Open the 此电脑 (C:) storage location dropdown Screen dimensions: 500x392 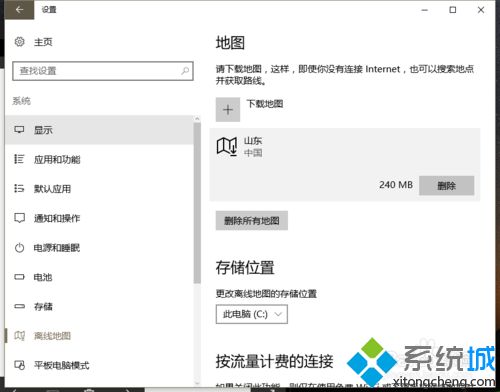pos(252,314)
